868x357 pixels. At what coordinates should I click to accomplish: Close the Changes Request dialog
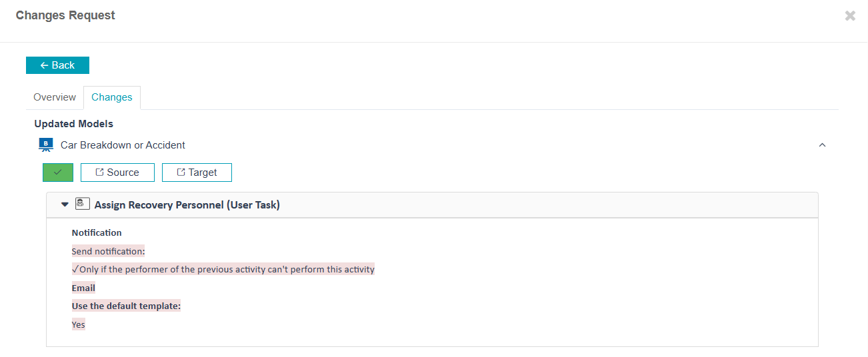pyautogui.click(x=850, y=16)
